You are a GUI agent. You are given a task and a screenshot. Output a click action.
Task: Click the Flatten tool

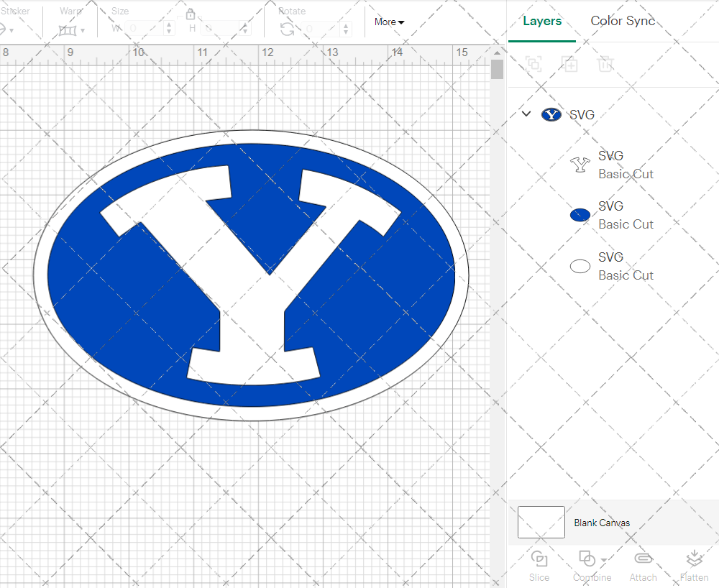694,566
